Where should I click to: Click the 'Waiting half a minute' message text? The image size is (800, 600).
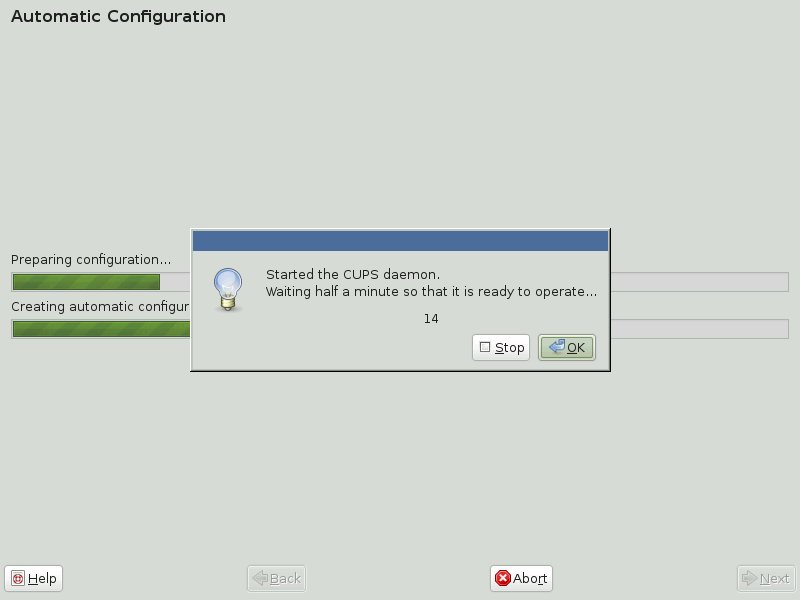[431, 292]
